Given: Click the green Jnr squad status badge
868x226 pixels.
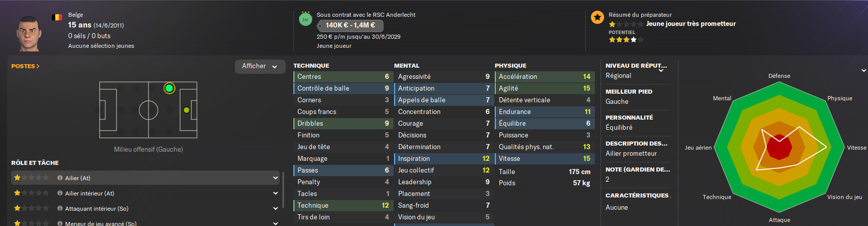Looking at the screenshot, I should pyautogui.click(x=305, y=19).
